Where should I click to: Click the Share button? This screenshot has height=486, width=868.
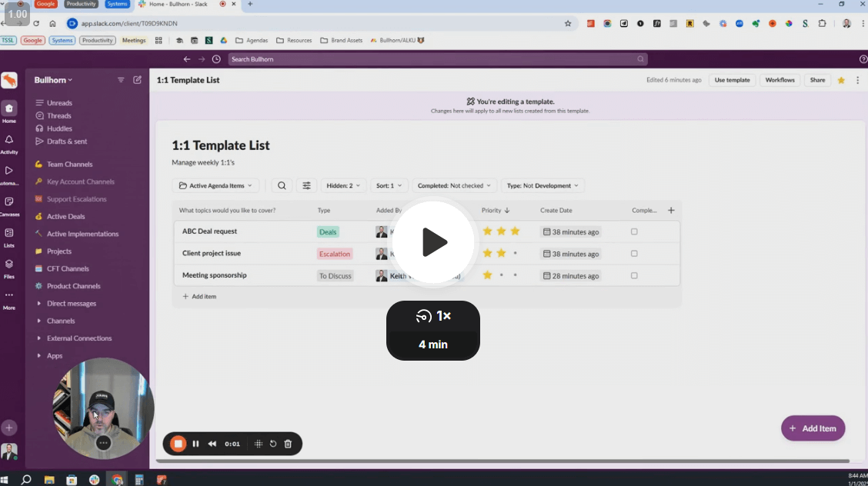pos(818,80)
